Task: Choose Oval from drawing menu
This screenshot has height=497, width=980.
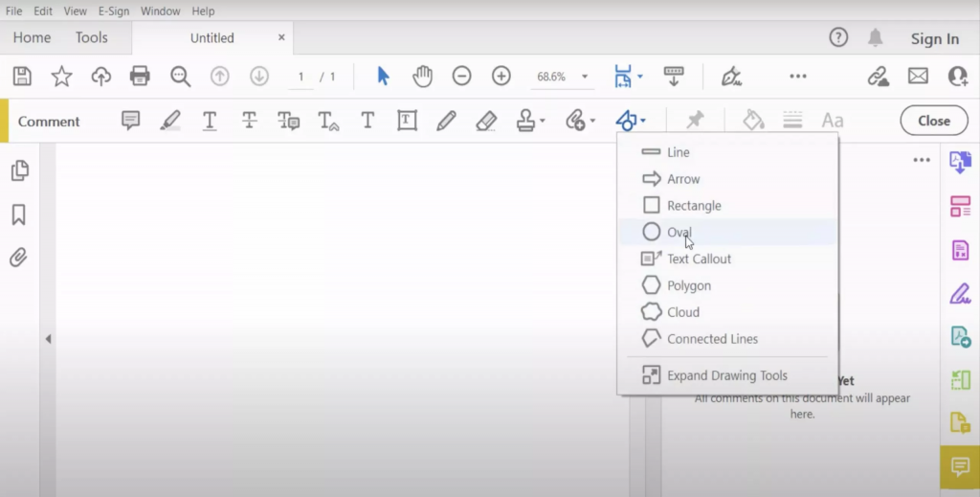Action: point(727,232)
